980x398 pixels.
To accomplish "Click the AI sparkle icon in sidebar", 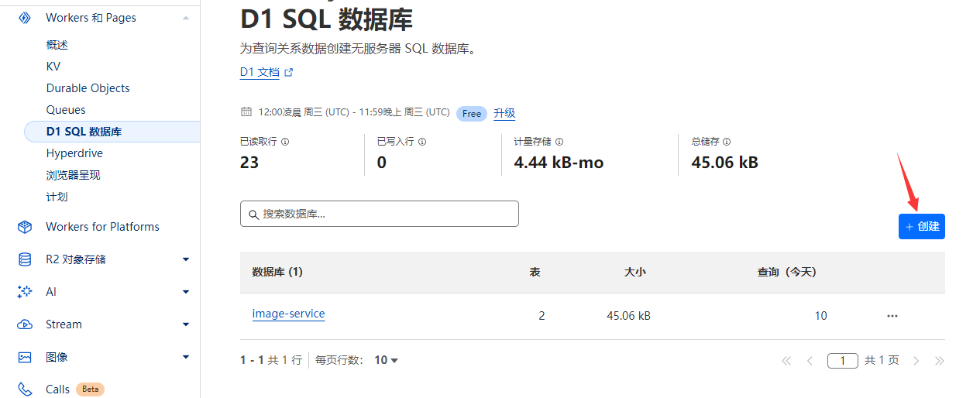I will click(x=25, y=292).
